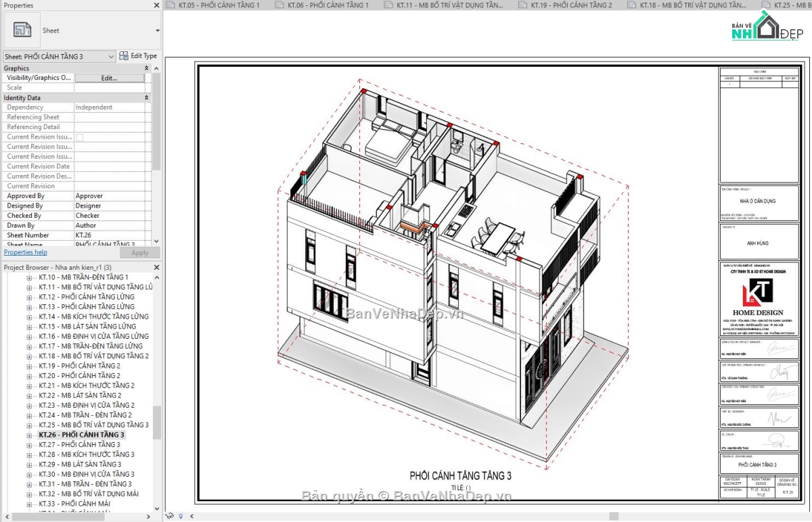Expand the KT.22 sheet node

(x=29, y=396)
